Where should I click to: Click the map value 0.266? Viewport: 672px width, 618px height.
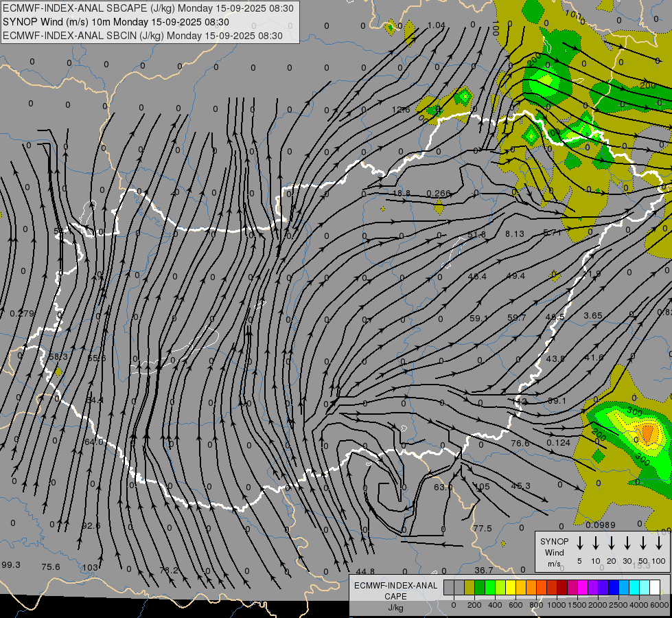tap(439, 194)
